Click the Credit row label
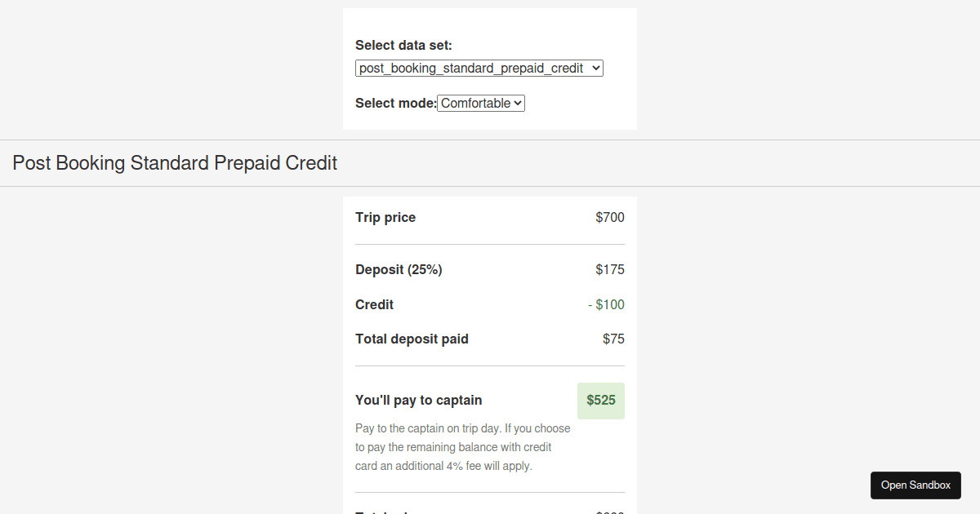Screen dimensions: 980x514 (x=374, y=304)
